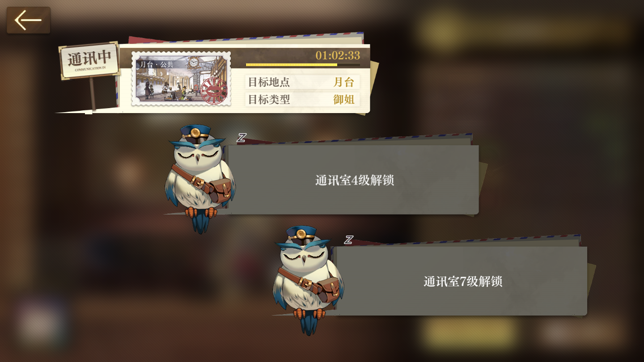Image resolution: width=644 pixels, height=362 pixels.
Task: Select the 目标地点 label
Action: pos(269,82)
